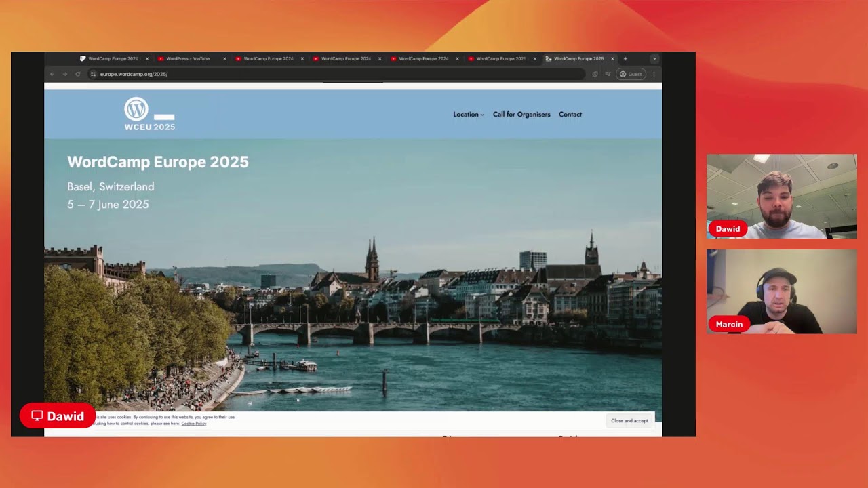Switch to the YouTube WordCamp Europe 2025 tab

(500, 58)
